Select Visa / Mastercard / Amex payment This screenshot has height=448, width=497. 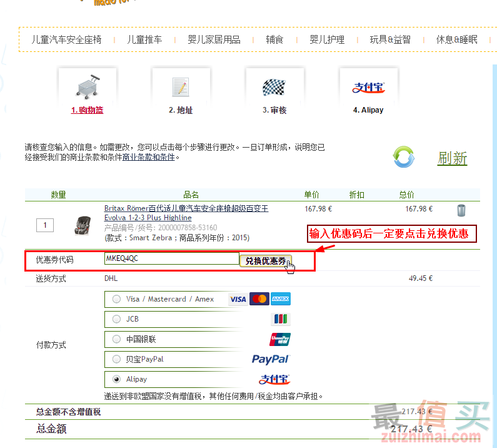(x=117, y=299)
